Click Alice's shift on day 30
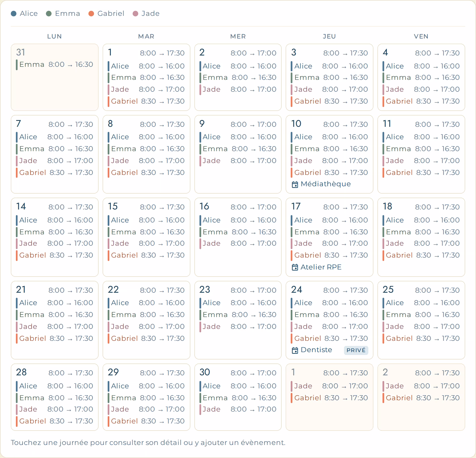The width and height of the screenshot is (476, 458). [x=238, y=386]
